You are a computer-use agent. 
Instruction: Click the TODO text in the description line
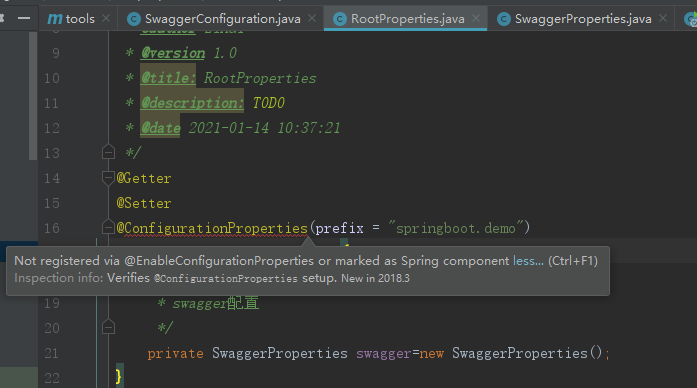click(268, 103)
